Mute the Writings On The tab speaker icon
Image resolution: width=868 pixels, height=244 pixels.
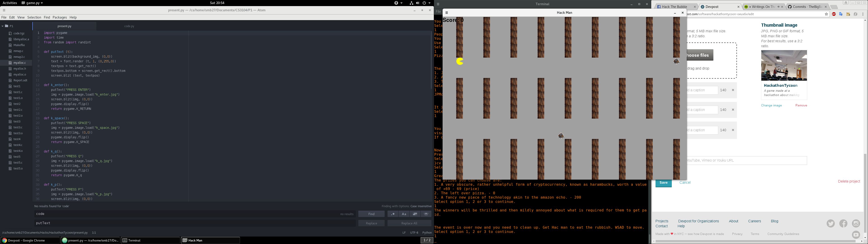778,7
